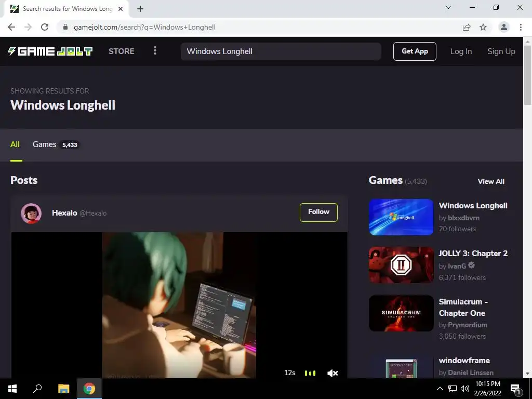Open developer IvanG's profile
This screenshot has height=399, width=532.
[x=457, y=267]
